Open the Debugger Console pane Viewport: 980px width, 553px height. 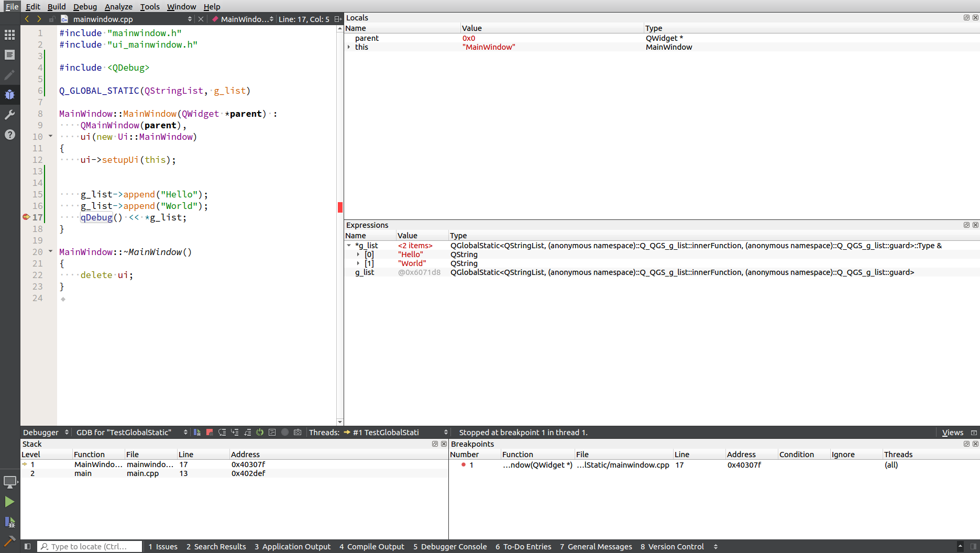[450, 546]
